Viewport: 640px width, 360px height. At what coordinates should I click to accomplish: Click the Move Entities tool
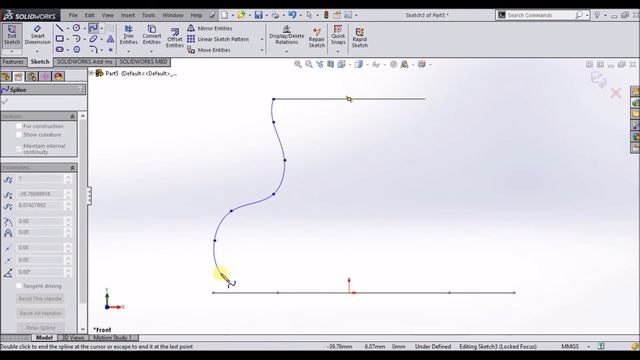click(209, 50)
